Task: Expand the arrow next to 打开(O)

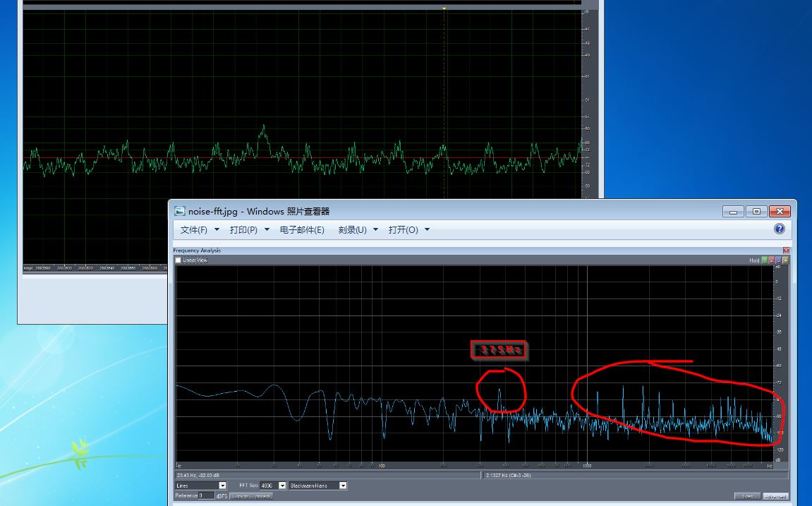Action: click(x=428, y=229)
